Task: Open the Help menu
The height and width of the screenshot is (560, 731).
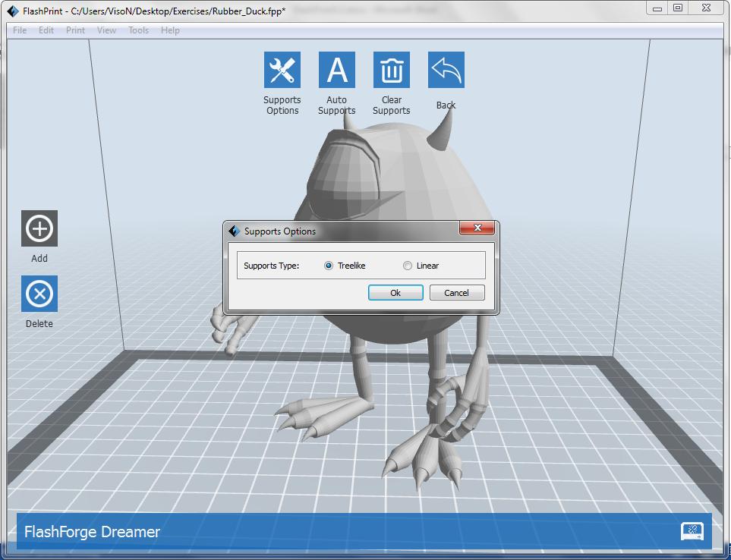Action: [170, 30]
